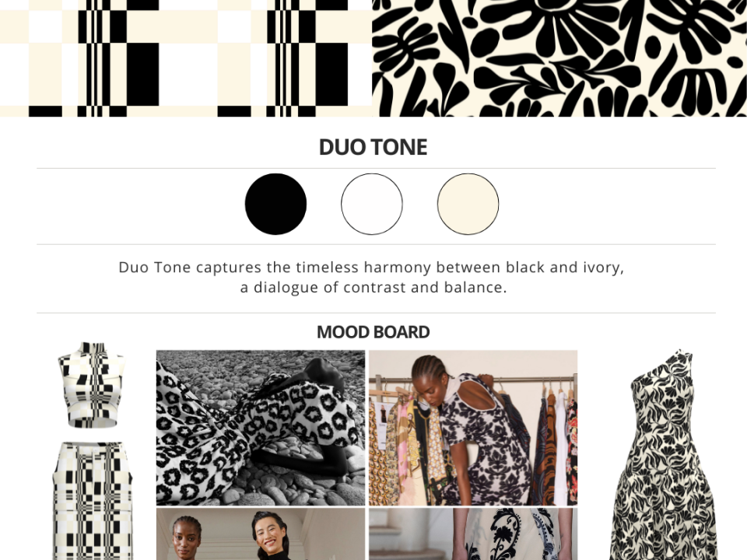Select the checkered sleeveless crop top render
Image resolution: width=747 pixels, height=560 pixels.
point(92,385)
